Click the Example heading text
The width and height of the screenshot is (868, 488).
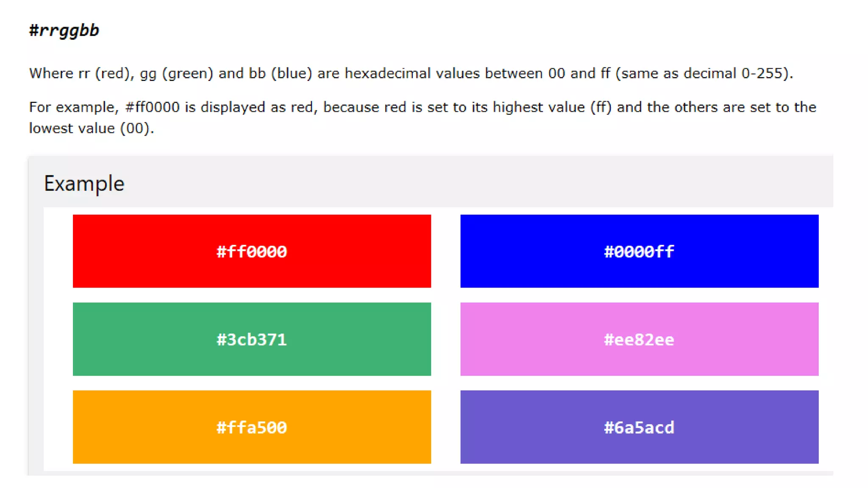point(84,184)
